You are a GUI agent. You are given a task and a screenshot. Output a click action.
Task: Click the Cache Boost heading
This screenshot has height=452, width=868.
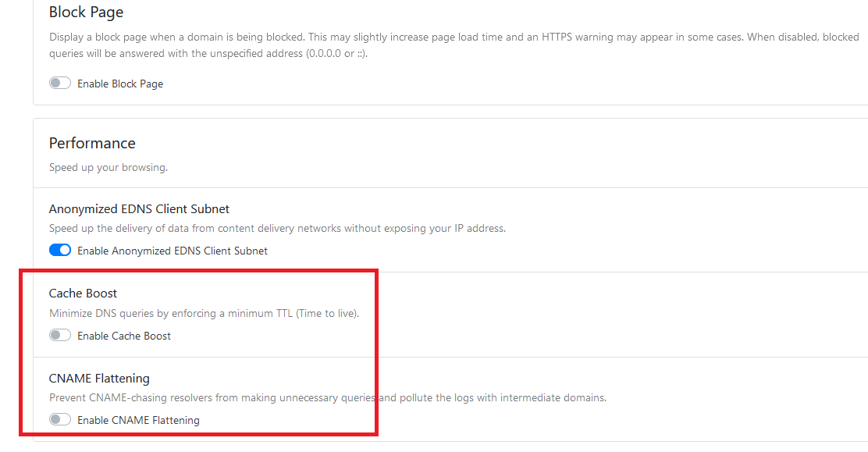click(83, 294)
